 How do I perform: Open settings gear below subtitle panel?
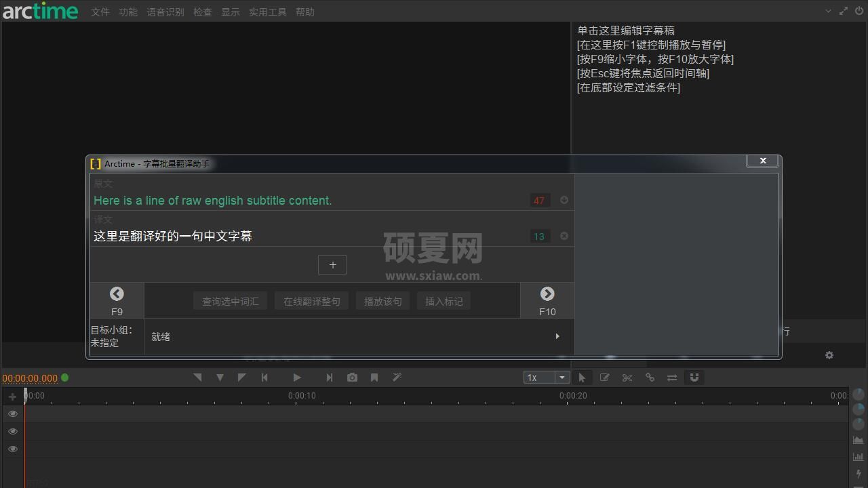click(829, 355)
